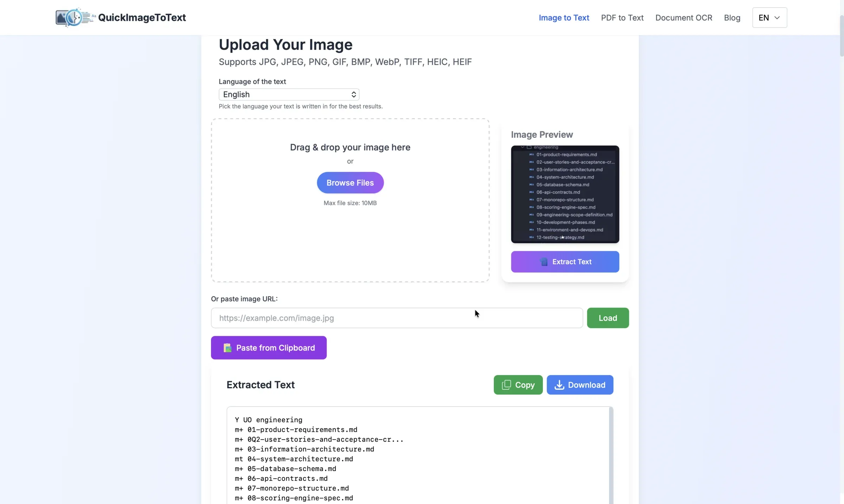
Task: Click 'Y UO engineering' line in extracted text
Action: [x=269, y=420]
